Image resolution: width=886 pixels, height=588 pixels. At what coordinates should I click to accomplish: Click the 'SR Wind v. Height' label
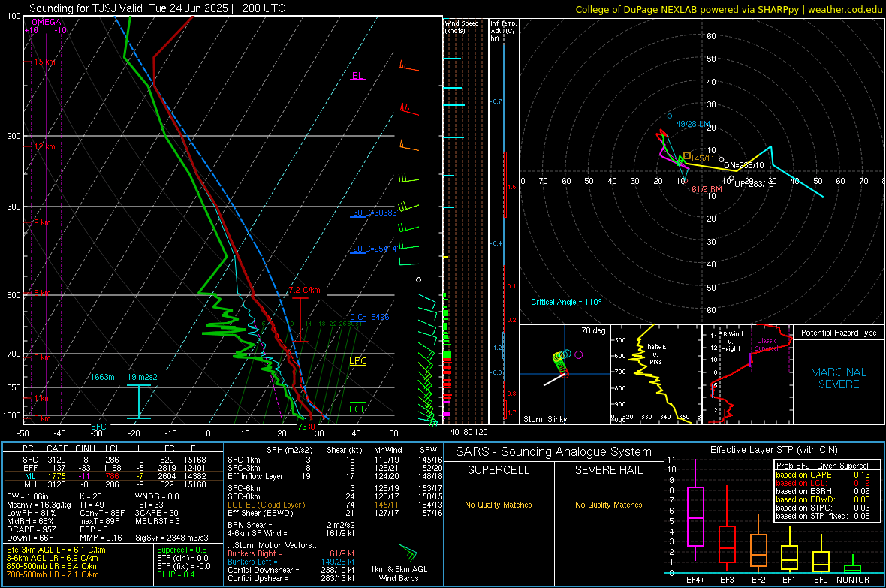pyautogui.click(x=731, y=342)
